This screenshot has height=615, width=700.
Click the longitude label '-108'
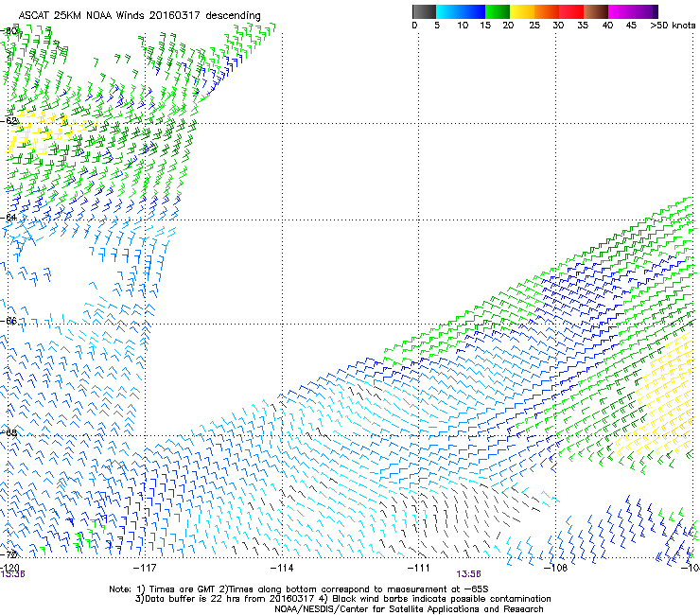pos(555,568)
